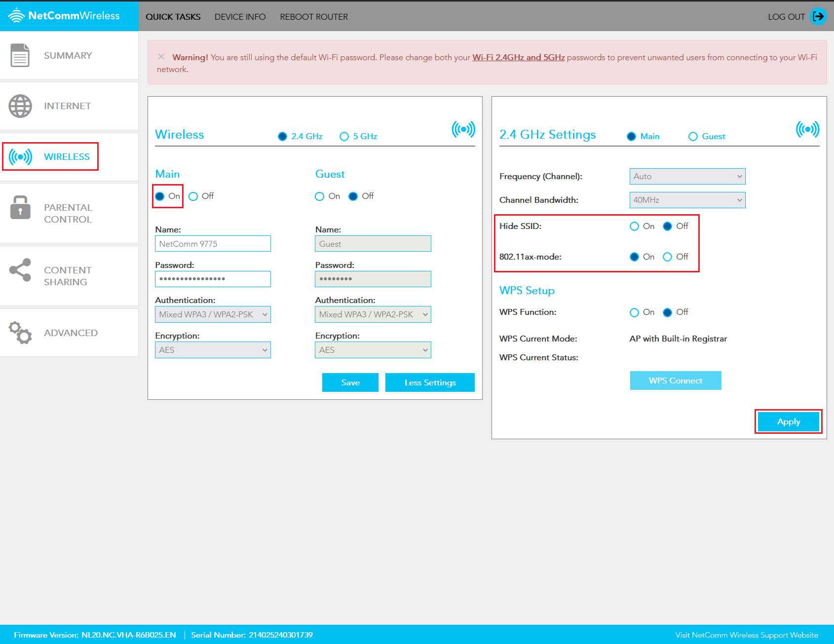Screen dimensions: 834x644
Task: Click the wireless signal icon in Wireless panel
Action: point(463,128)
